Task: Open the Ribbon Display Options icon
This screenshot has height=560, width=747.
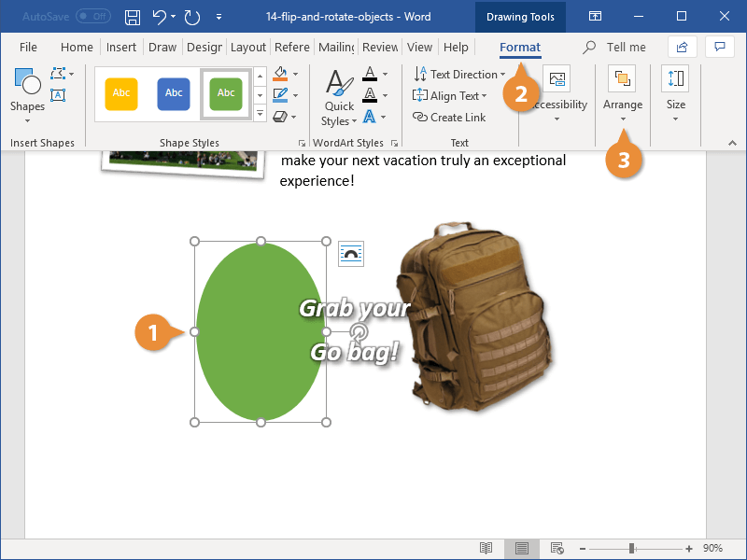Action: [x=595, y=17]
